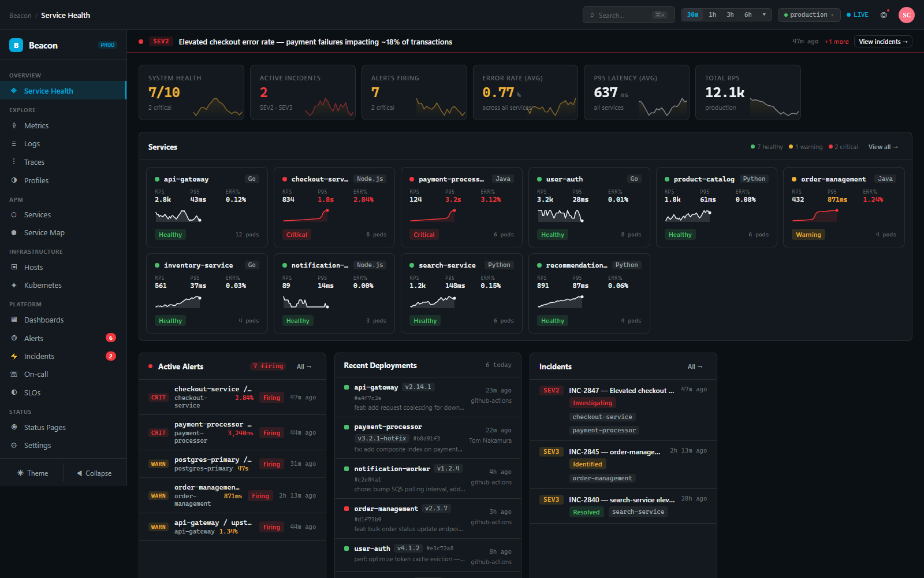Click the Active Incidents summary card
Screen dimensions: 924x578
pyautogui.click(x=303, y=92)
